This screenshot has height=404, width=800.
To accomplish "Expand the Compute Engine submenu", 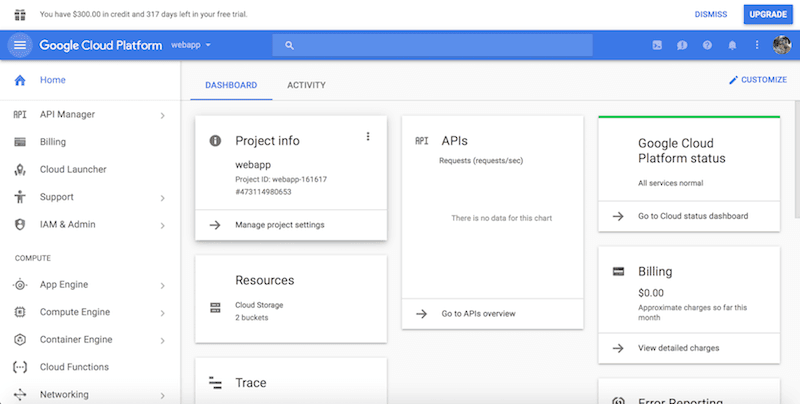I will (x=162, y=313).
